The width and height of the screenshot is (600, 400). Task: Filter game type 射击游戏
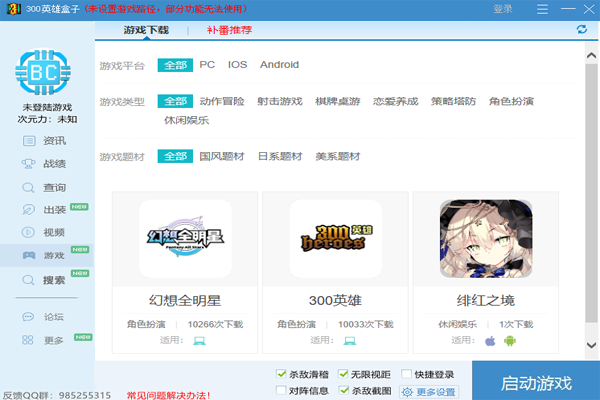pos(280,101)
